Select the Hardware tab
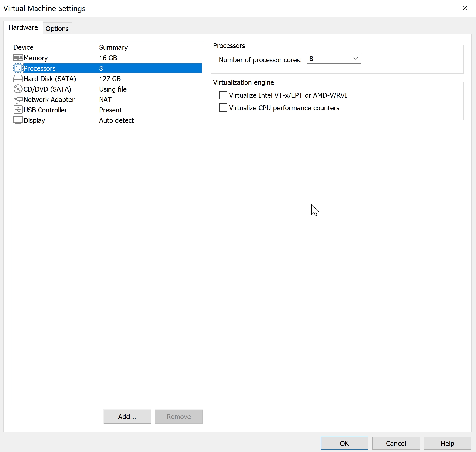476x452 pixels. 23,27
